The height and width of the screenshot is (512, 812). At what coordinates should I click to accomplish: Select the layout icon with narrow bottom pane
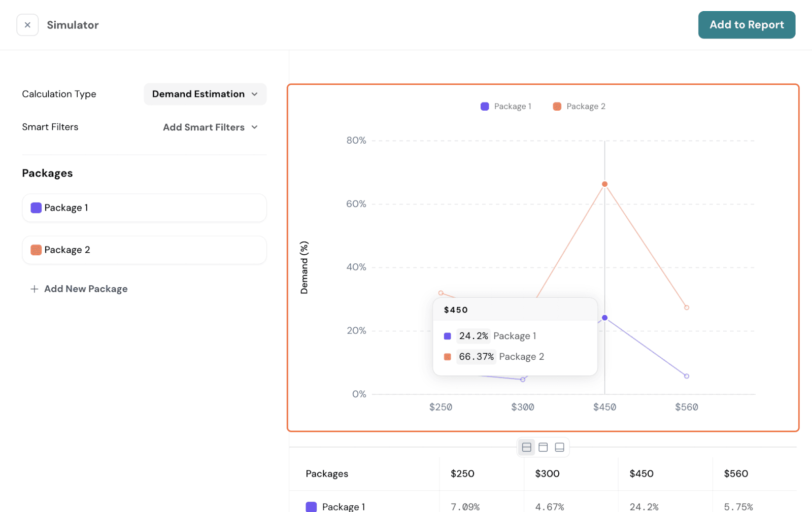[x=559, y=447]
